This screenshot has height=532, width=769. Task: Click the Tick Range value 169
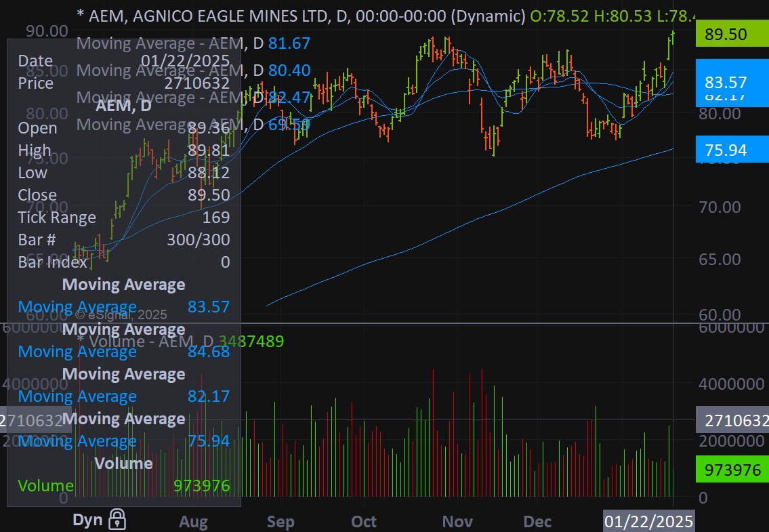click(x=215, y=217)
